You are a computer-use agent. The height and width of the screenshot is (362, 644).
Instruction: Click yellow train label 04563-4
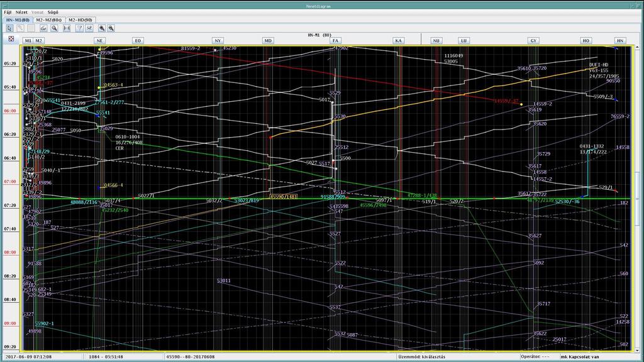(x=113, y=85)
